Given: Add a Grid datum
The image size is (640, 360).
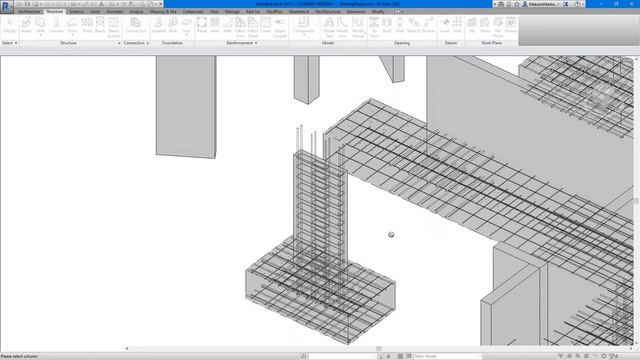Looking at the screenshot, I should point(457,25).
